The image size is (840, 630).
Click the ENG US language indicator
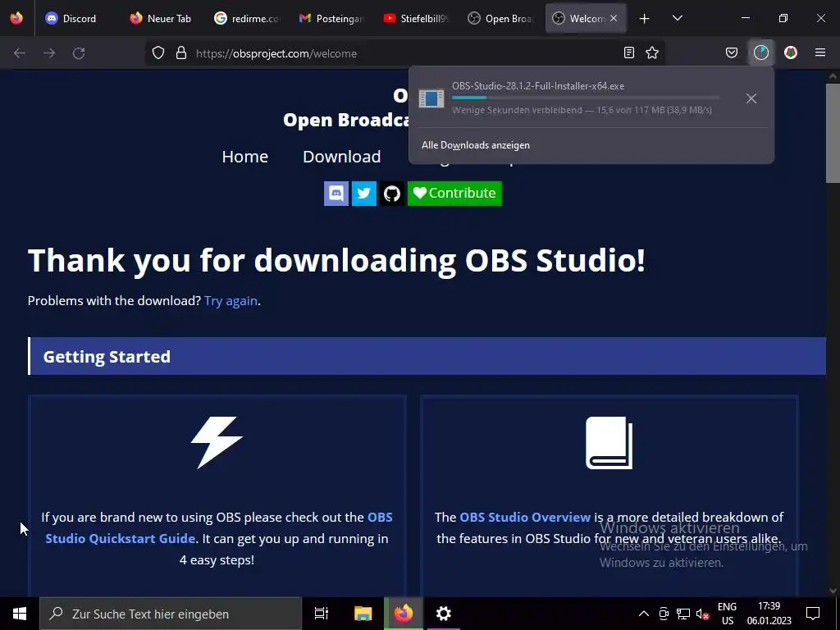727,614
